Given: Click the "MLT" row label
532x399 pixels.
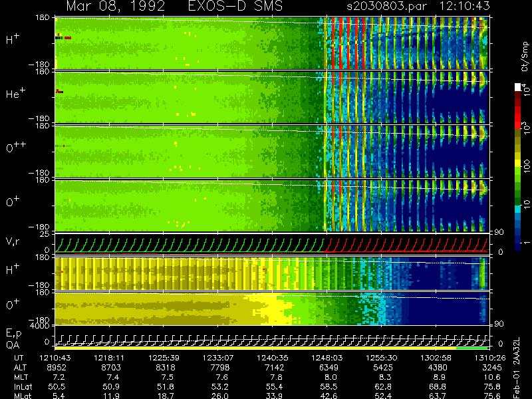Looking at the screenshot, I should pyautogui.click(x=21, y=377).
